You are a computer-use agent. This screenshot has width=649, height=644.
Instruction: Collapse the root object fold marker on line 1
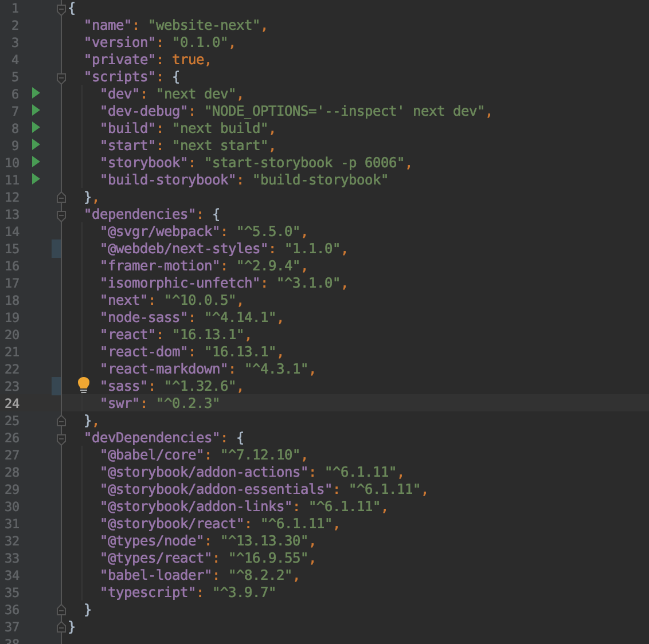61,9
